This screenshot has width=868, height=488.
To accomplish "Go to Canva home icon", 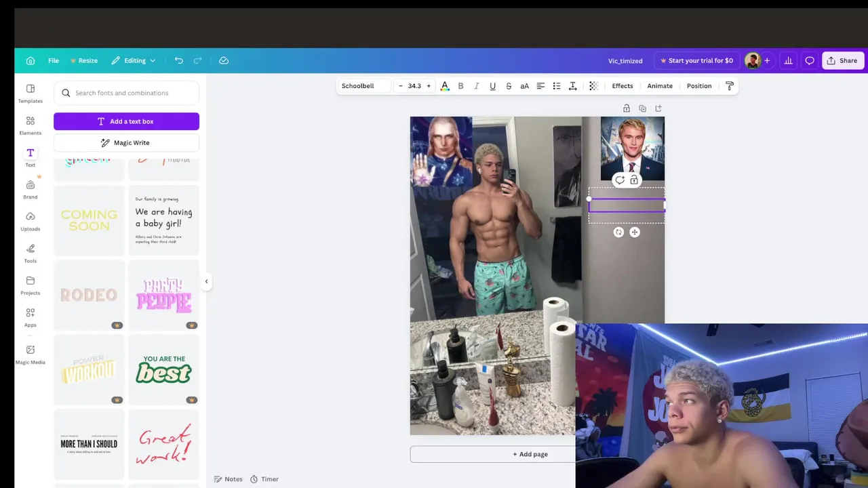I will 31,60.
